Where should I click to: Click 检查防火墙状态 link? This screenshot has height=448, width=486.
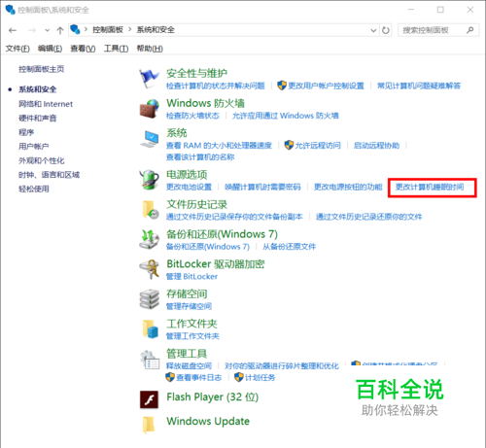pos(192,116)
